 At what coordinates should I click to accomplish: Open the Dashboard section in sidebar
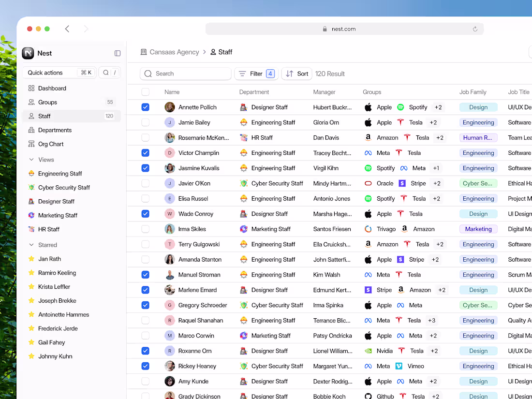click(50, 88)
